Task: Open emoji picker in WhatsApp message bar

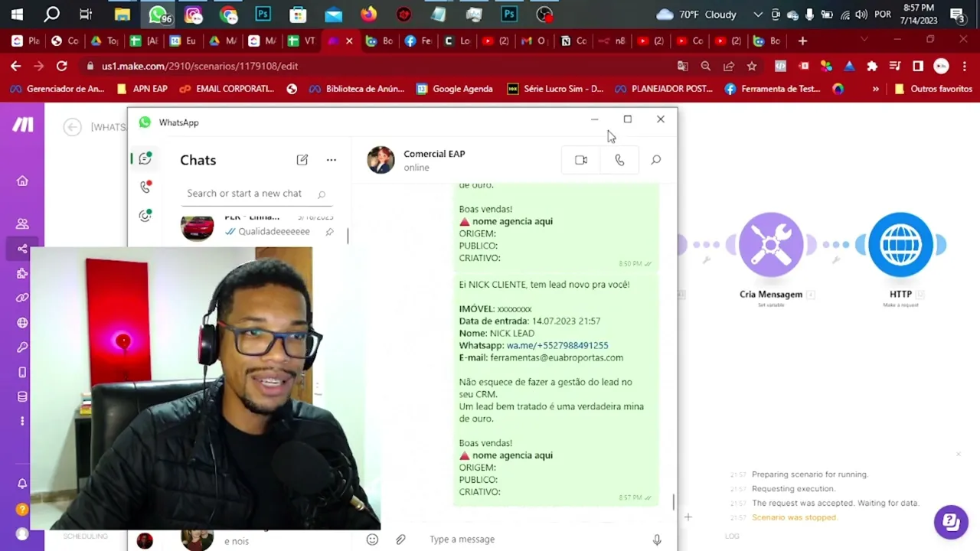Action: [x=372, y=540]
